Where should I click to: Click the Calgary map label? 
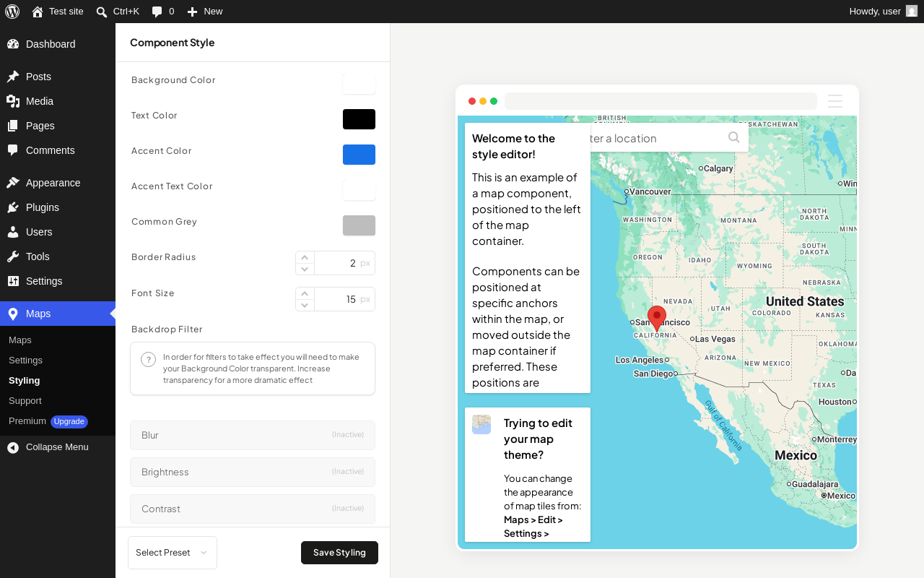718,168
